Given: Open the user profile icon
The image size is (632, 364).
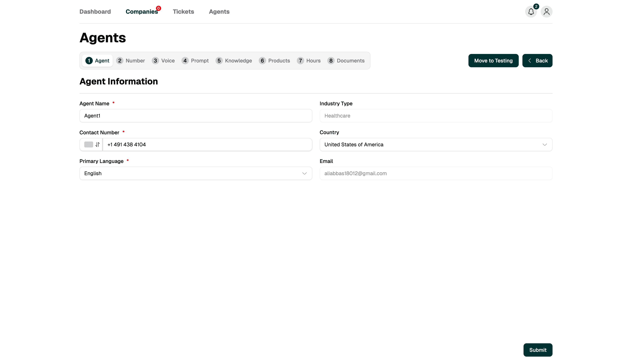Looking at the screenshot, I should [x=546, y=11].
